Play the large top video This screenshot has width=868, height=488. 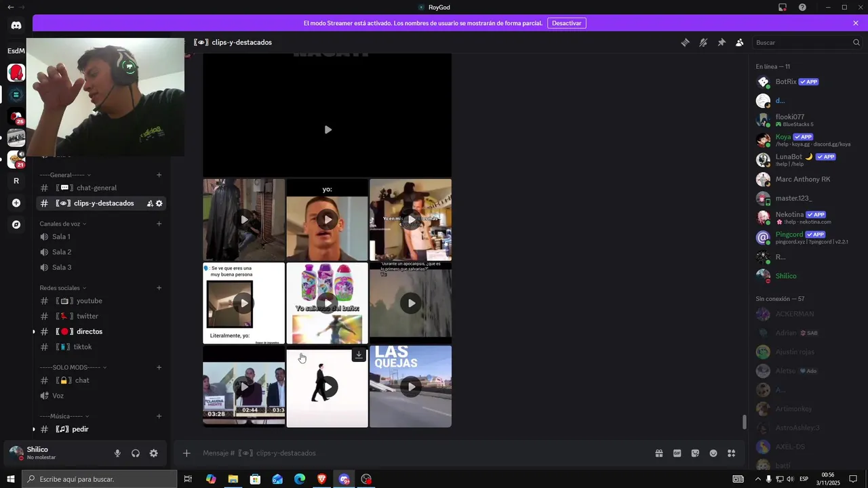coord(328,129)
